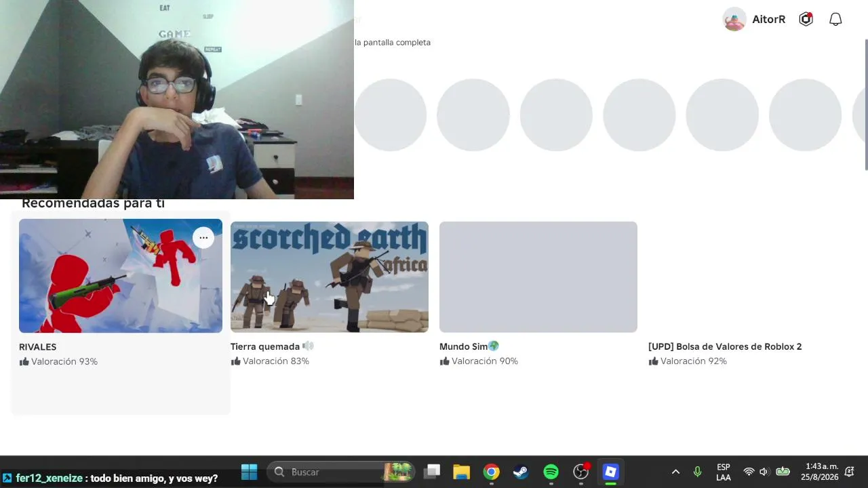Open the notifications bell
This screenshot has height=488, width=868.
point(835,19)
